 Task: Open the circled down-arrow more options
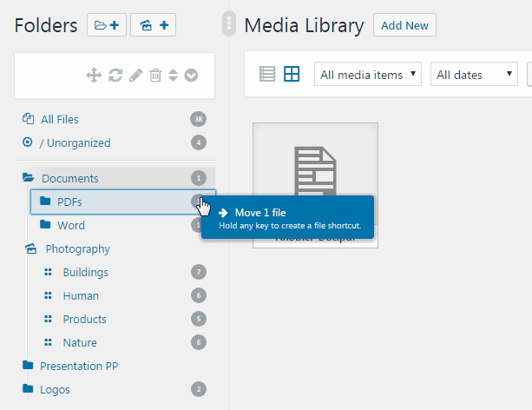pyautogui.click(x=191, y=76)
